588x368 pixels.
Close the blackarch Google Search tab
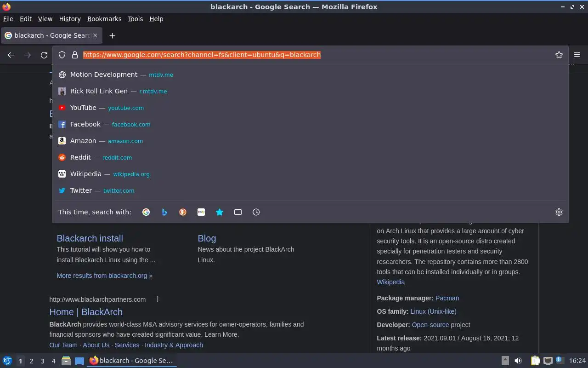(x=95, y=35)
